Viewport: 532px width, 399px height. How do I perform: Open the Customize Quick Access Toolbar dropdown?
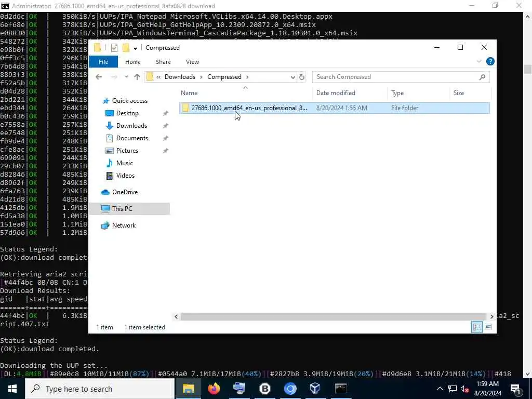point(135,48)
